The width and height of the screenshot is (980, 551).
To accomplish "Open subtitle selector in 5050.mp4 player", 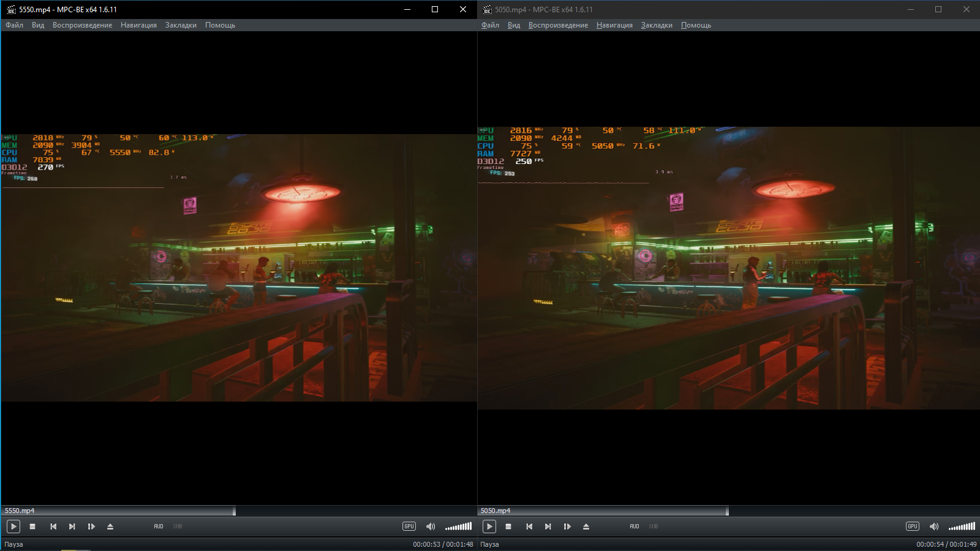I will (x=654, y=527).
